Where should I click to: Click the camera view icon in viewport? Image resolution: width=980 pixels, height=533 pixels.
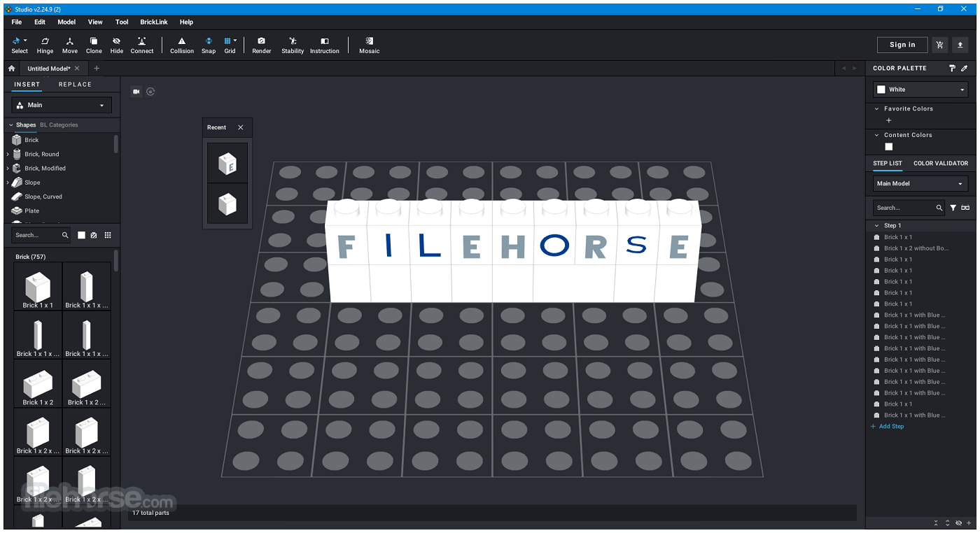136,91
